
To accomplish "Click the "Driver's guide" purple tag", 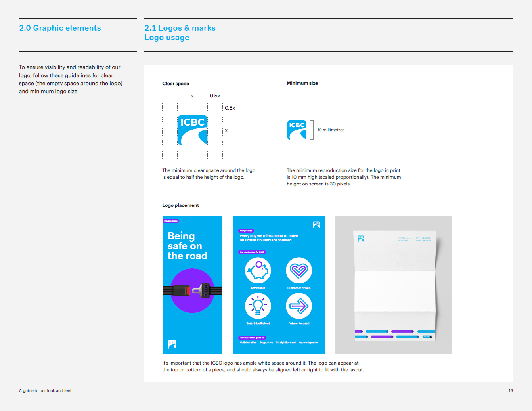I will point(171,221).
